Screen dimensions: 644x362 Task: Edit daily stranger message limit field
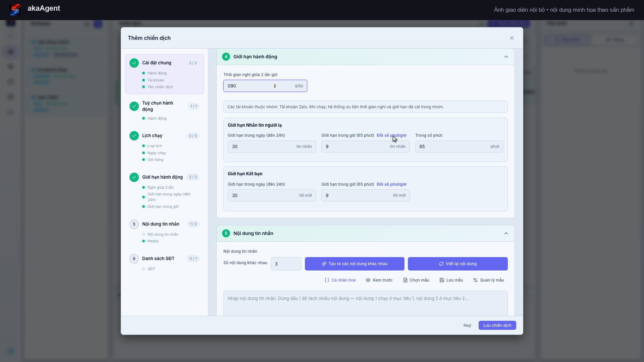point(272,146)
